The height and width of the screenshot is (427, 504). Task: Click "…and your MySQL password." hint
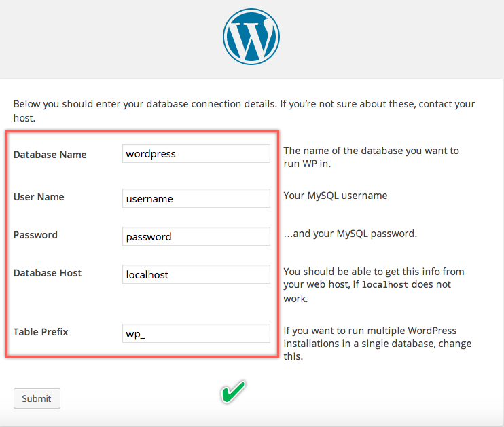(350, 234)
